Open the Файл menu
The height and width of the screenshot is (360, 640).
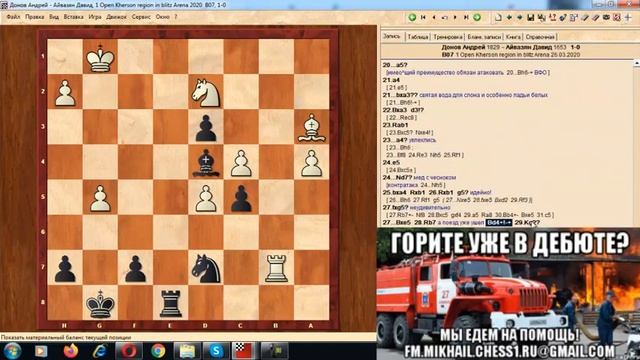point(13,17)
